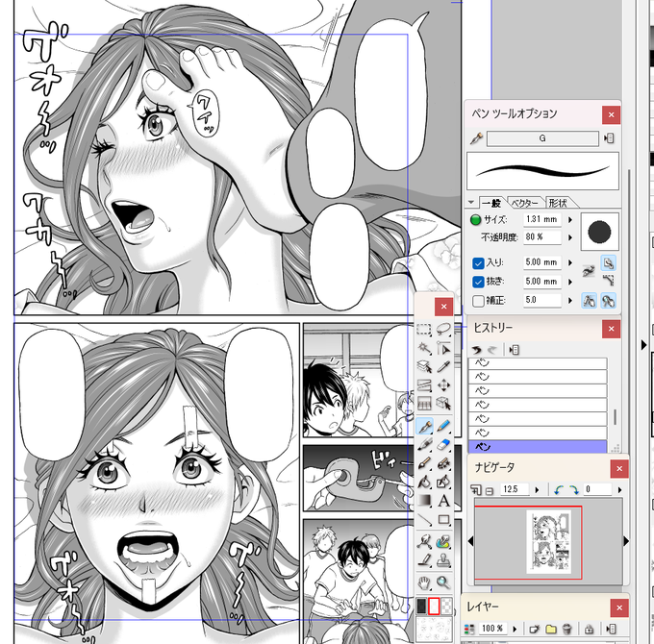Open the navigator rotation angle arrow
Image resolution: width=654 pixels, height=644 pixels.
pyautogui.click(x=619, y=490)
